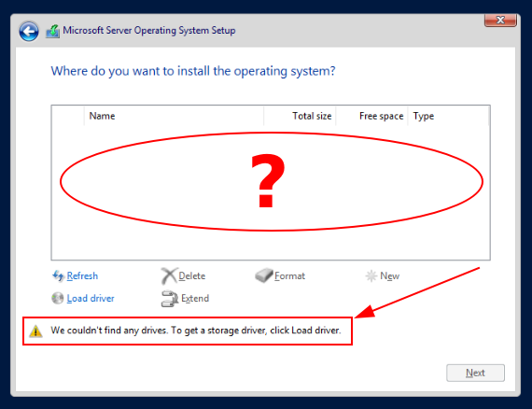Click the Setup program icon in title bar
This screenshot has width=532, height=409.
(x=52, y=31)
